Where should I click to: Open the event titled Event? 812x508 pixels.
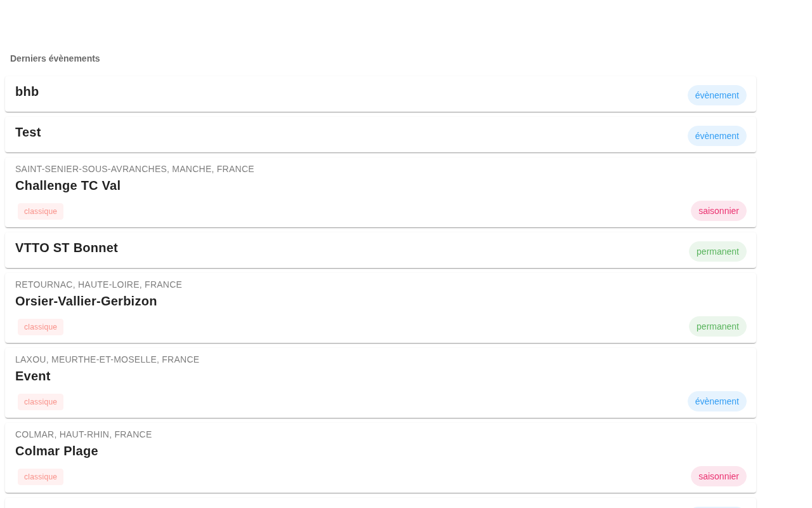[33, 376]
